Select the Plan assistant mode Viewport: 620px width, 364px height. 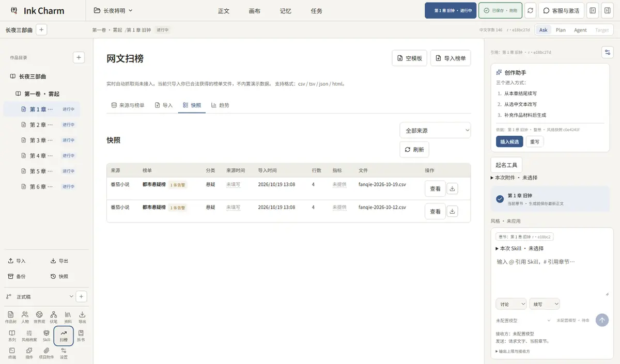point(561,30)
